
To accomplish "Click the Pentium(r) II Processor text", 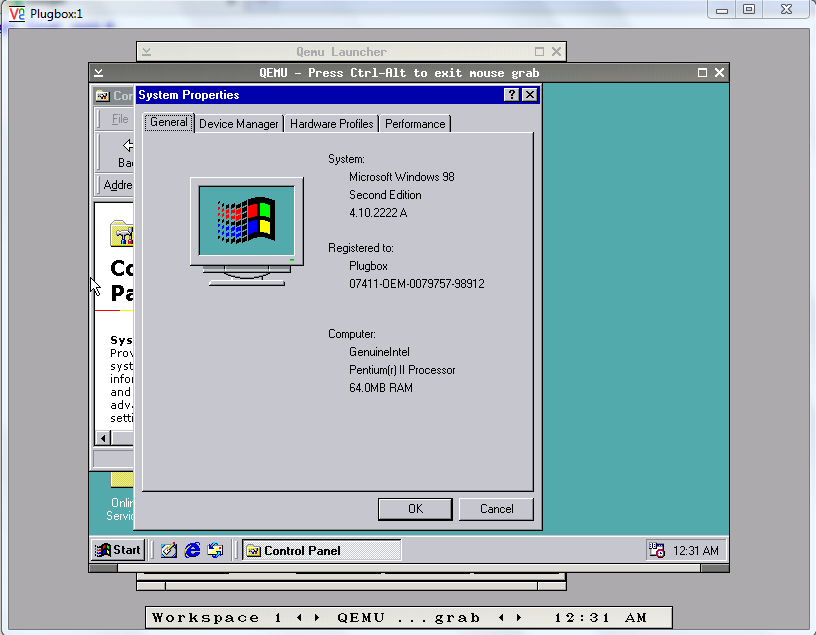I will [402, 370].
